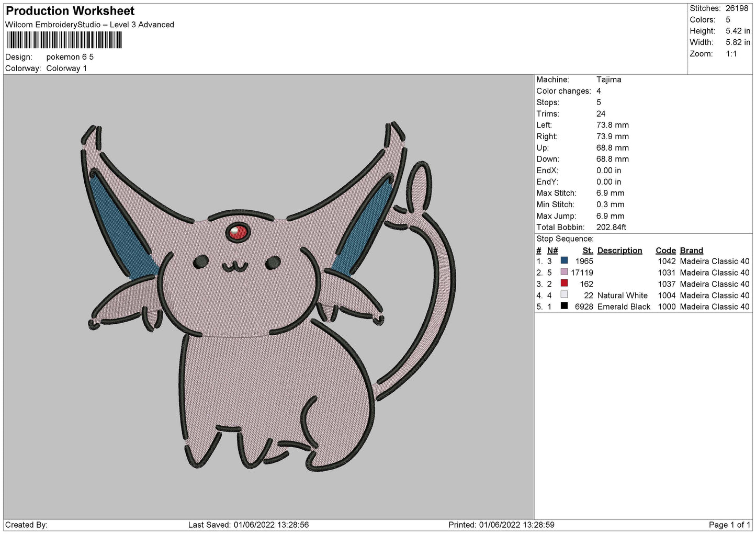The width and height of the screenshot is (756, 534).
Task: Click stitch count 6928 in stop sequence
Action: (x=584, y=306)
